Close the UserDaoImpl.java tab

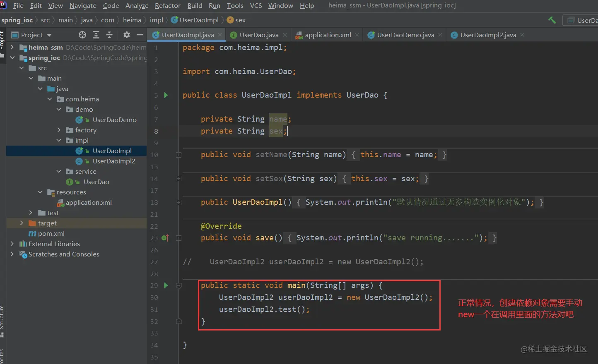(220, 35)
